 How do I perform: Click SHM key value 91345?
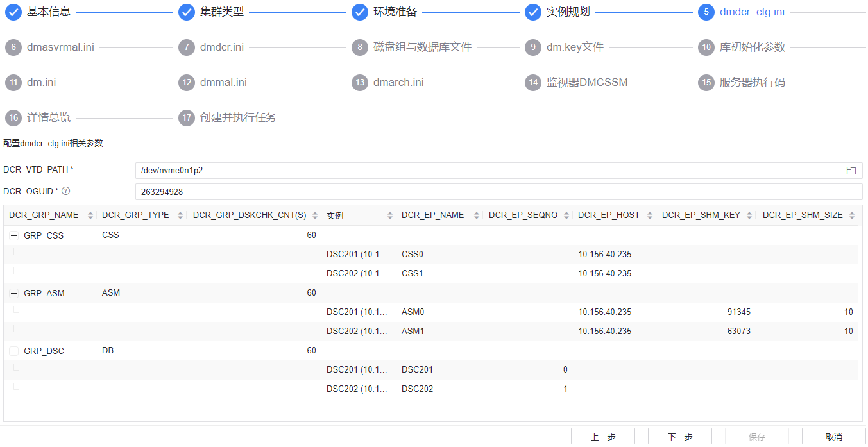point(739,312)
